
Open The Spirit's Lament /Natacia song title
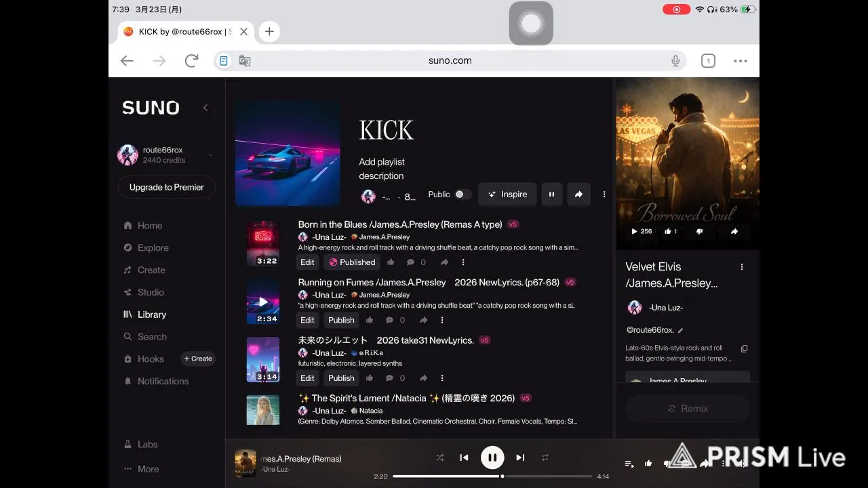(x=407, y=398)
